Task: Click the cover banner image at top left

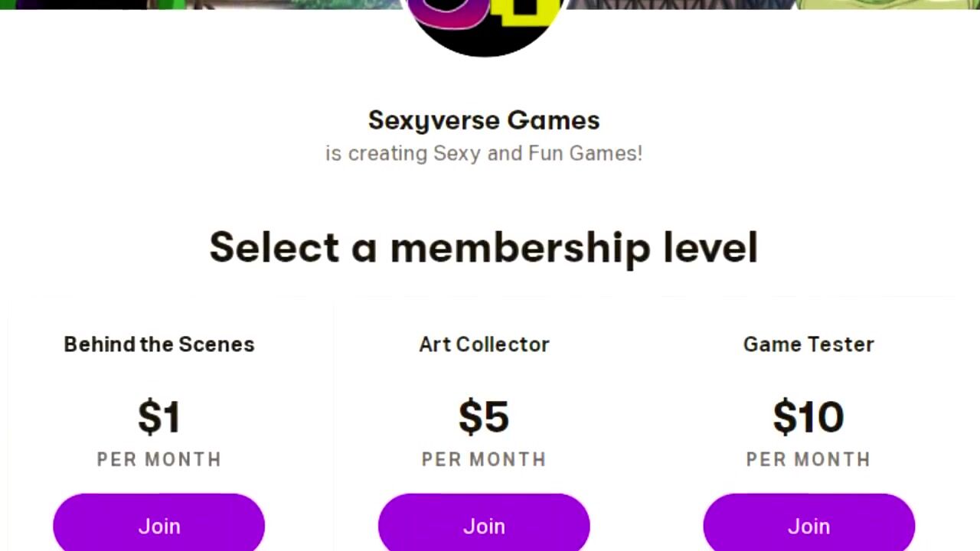Action: 153,4
